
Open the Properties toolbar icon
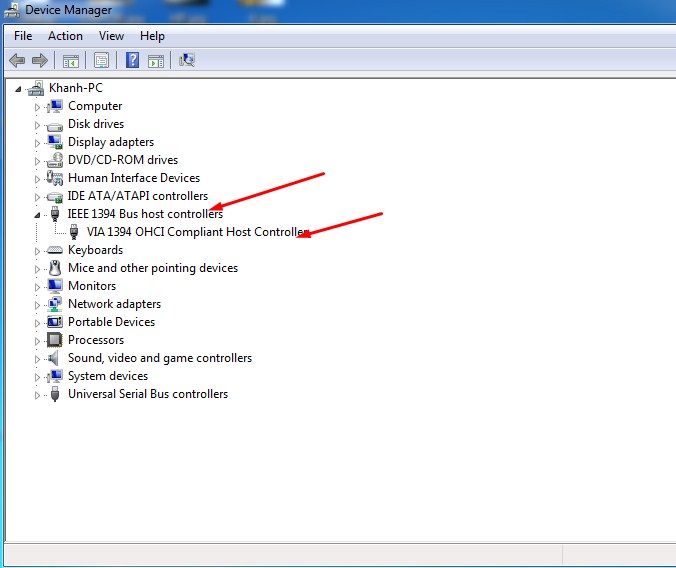101,60
